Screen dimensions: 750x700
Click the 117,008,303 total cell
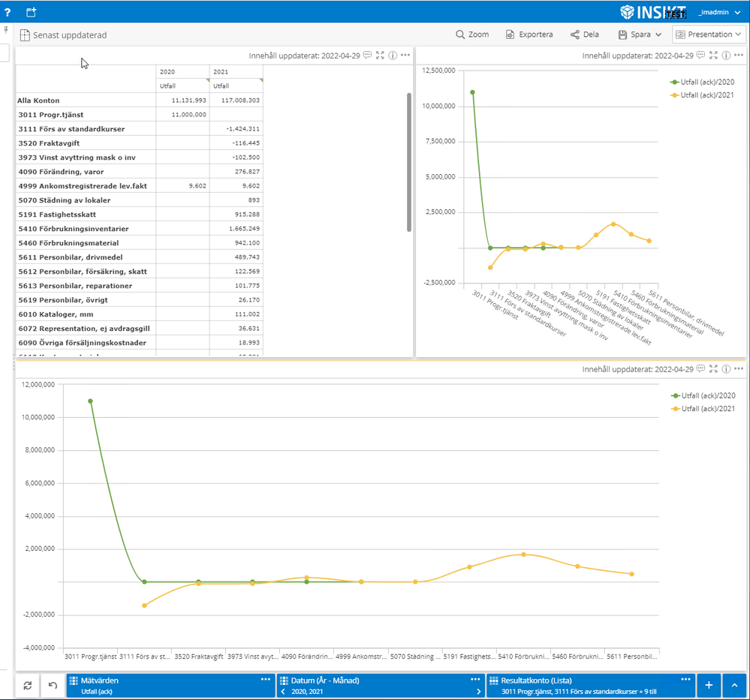coord(236,101)
